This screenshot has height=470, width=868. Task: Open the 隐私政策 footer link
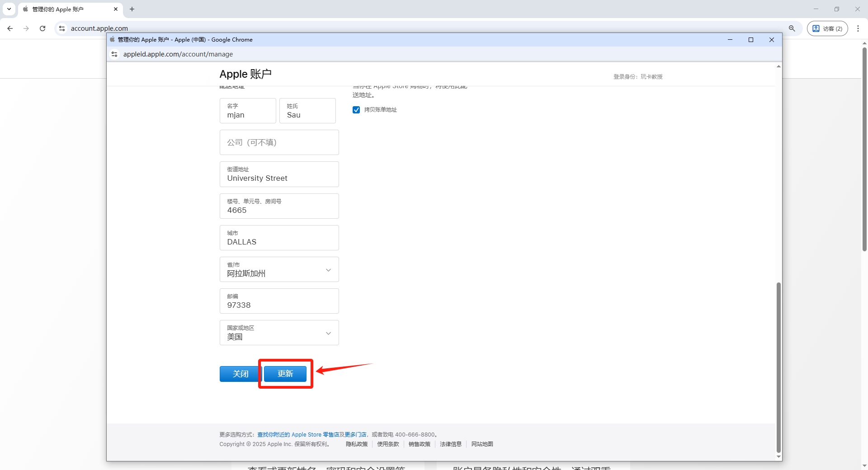(x=357, y=444)
